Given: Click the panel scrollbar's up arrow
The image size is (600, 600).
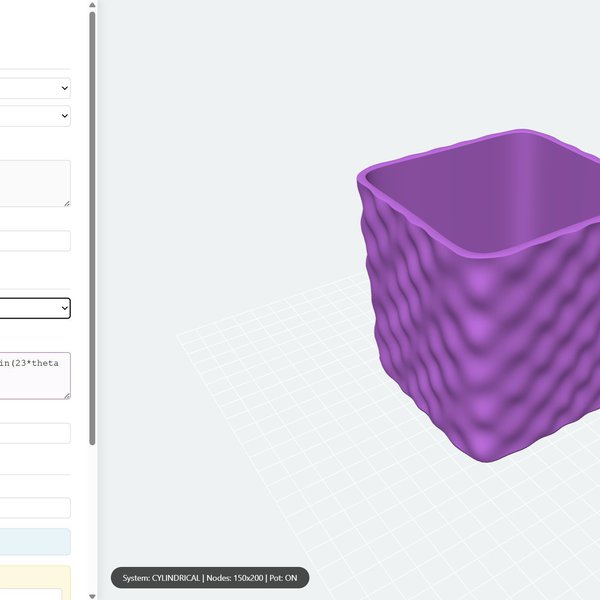Looking at the screenshot, I should pos(92,5).
